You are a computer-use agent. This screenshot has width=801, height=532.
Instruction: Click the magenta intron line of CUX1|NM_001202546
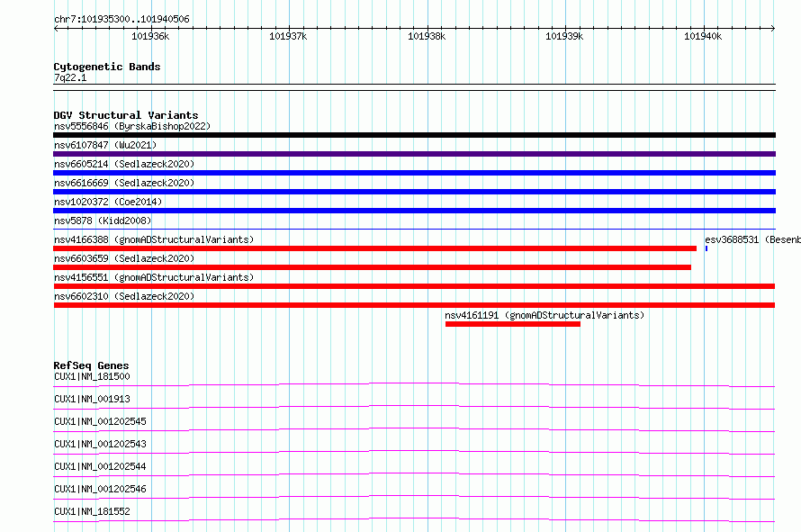click(x=414, y=497)
